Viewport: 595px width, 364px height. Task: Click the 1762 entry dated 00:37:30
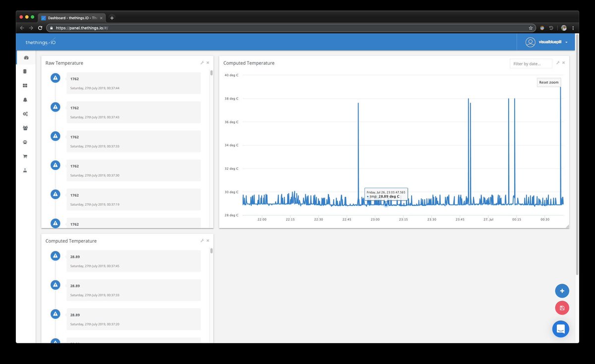click(x=134, y=170)
